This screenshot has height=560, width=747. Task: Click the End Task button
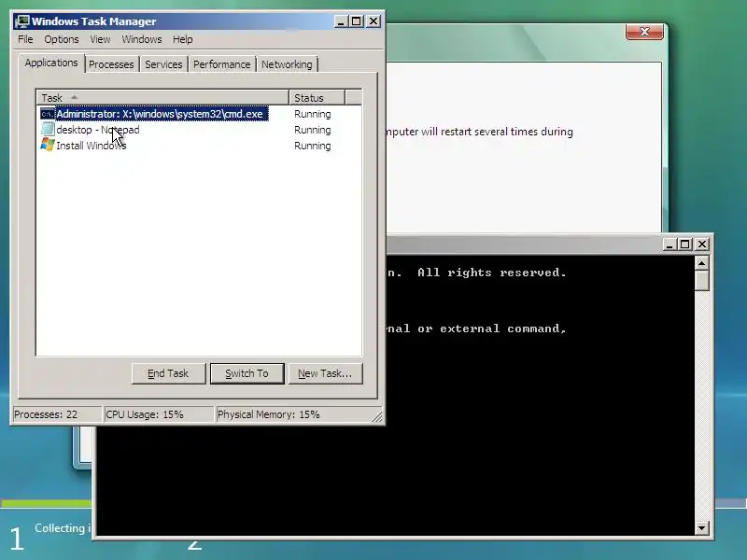[168, 373]
